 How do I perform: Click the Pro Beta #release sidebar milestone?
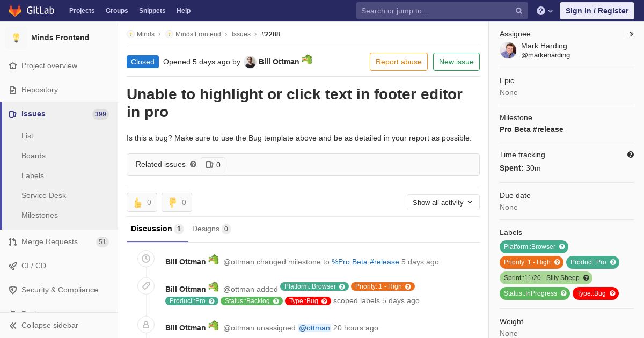(531, 129)
